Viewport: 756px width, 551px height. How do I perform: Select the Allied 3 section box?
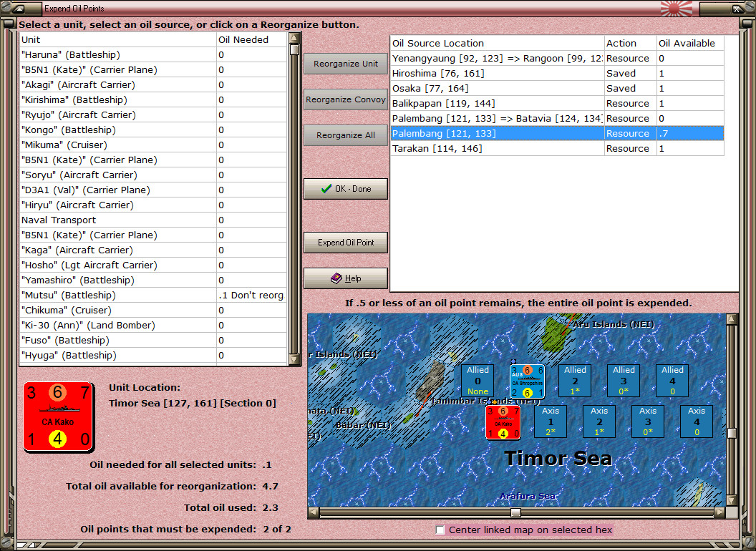coord(624,381)
